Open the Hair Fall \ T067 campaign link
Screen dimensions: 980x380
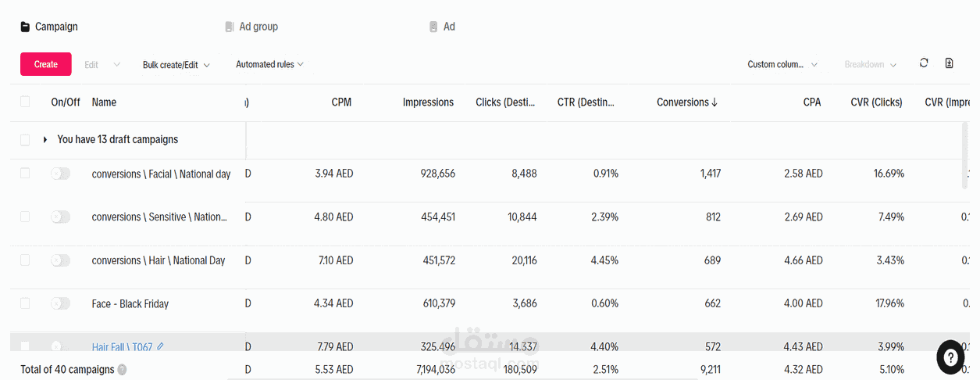coord(122,346)
